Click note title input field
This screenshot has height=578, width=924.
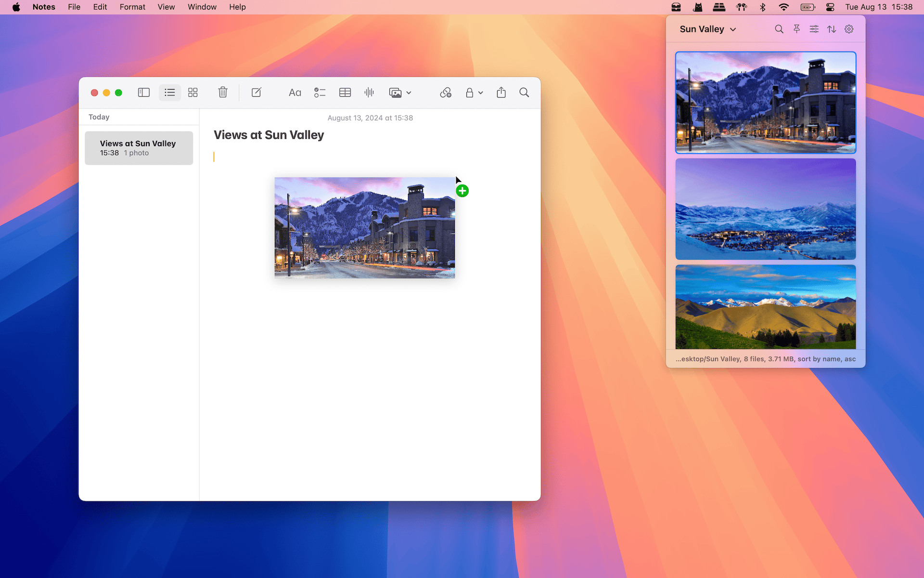[x=268, y=134]
